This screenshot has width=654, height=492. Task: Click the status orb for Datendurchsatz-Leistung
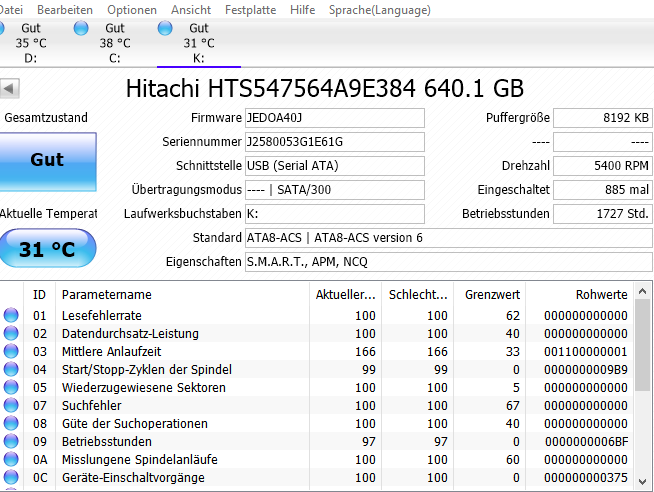[x=11, y=333]
